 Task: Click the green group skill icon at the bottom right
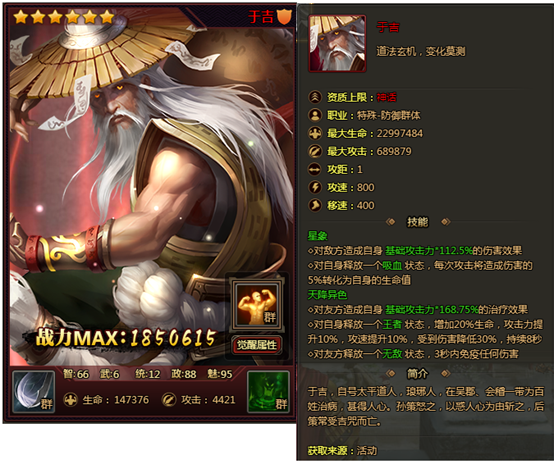coord(269,392)
